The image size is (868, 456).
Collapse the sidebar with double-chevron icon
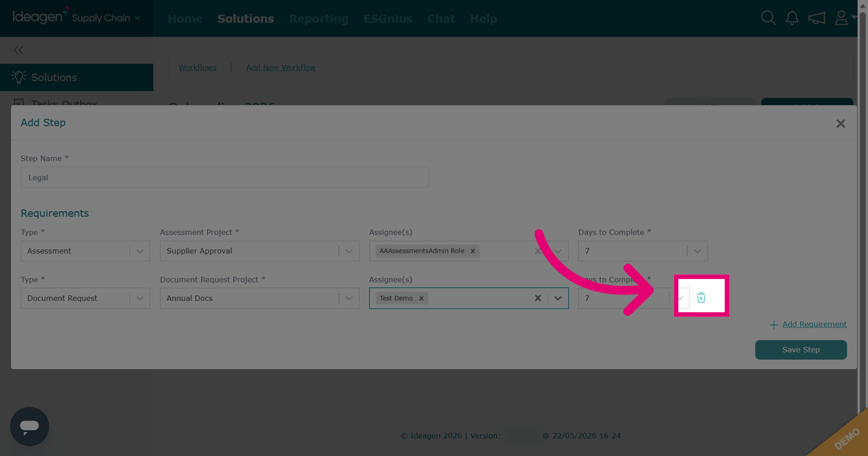tap(19, 50)
